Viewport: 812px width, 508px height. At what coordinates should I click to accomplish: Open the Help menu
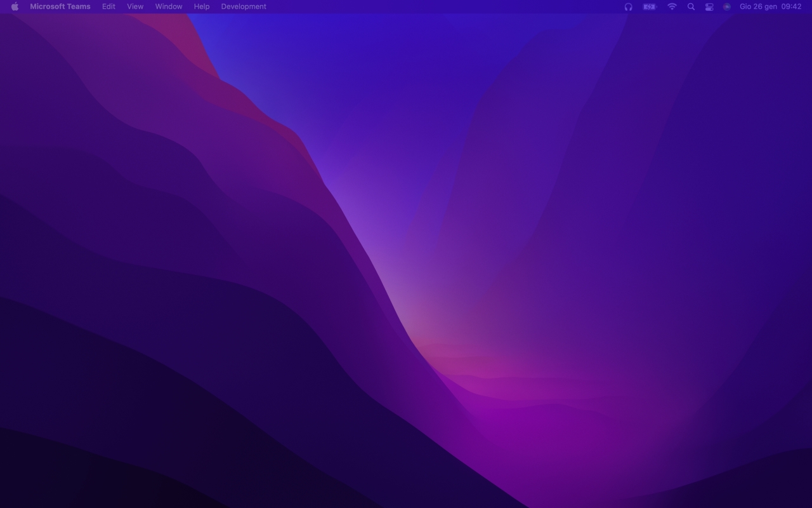tap(202, 6)
